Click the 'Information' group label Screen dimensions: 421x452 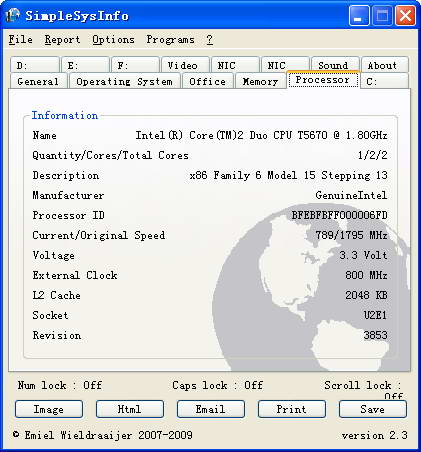coord(65,115)
